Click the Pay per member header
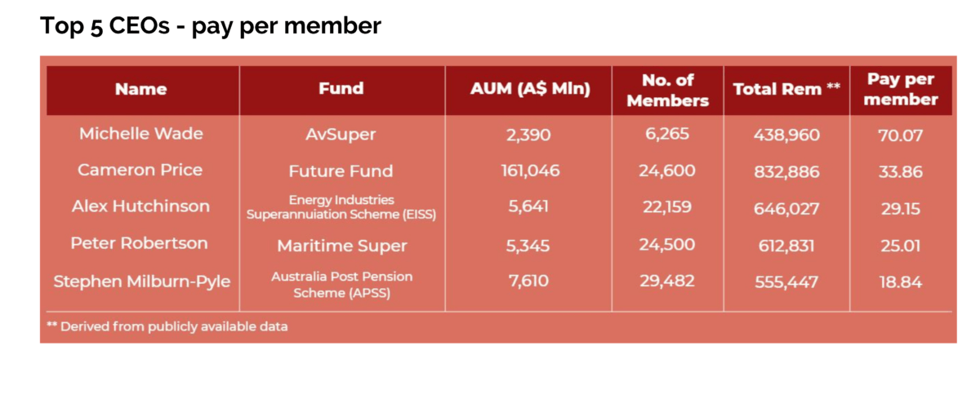The image size is (980, 399). 901,90
